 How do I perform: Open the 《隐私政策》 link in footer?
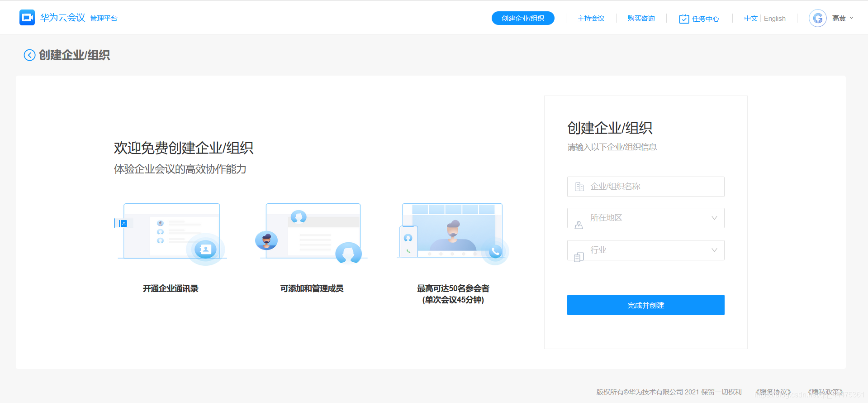[825, 392]
